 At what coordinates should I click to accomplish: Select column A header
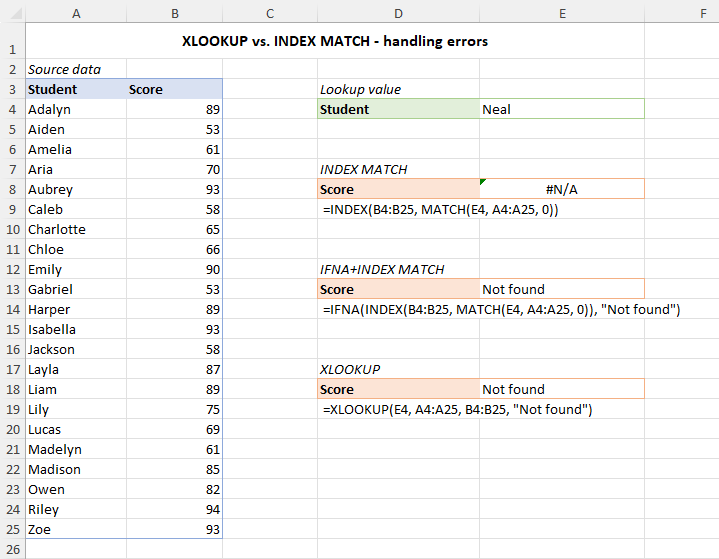pos(76,13)
